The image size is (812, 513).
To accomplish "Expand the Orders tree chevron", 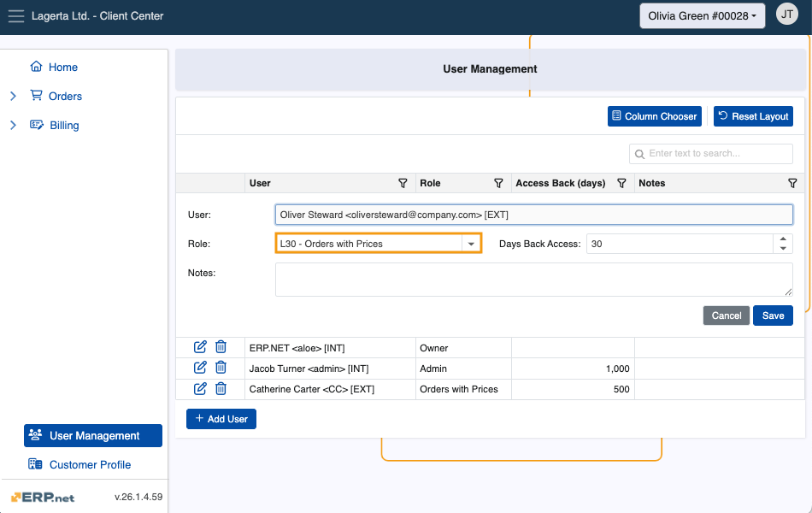I will coord(14,96).
